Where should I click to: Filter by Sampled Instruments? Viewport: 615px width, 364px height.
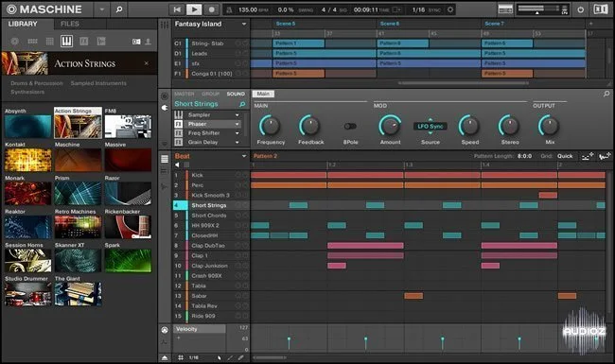98,83
